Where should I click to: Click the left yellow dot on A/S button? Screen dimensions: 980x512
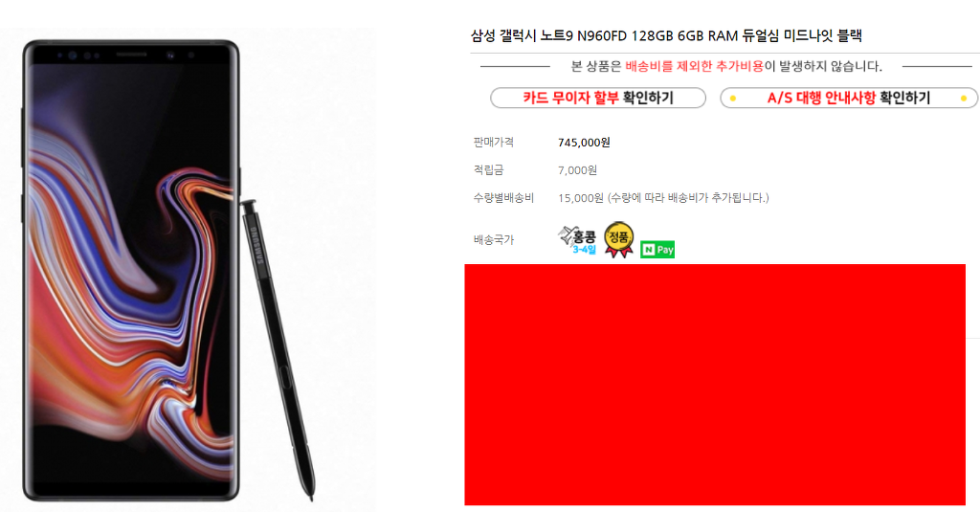tap(732, 99)
